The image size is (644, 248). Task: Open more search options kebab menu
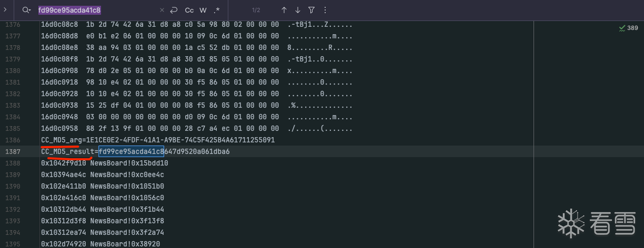[325, 10]
